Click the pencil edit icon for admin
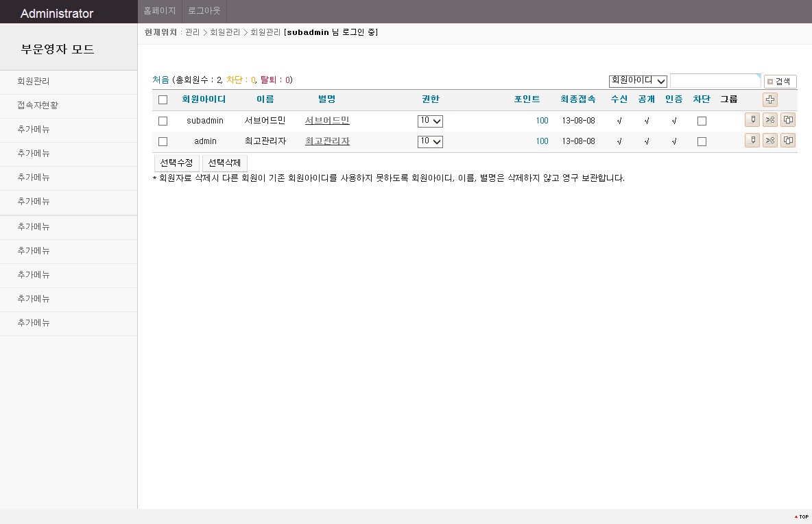812x524 pixels. point(752,141)
